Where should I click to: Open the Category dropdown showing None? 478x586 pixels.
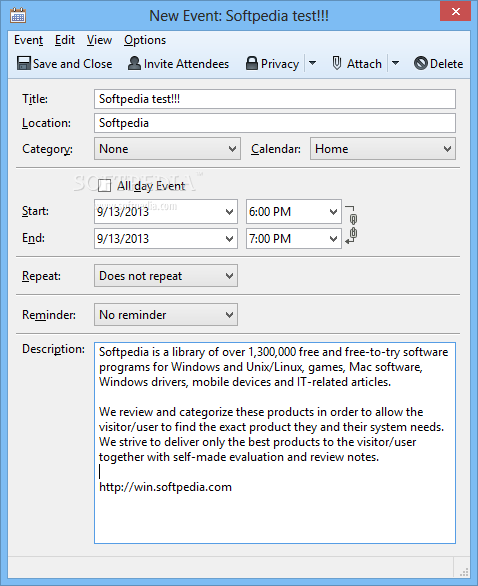tap(167, 149)
